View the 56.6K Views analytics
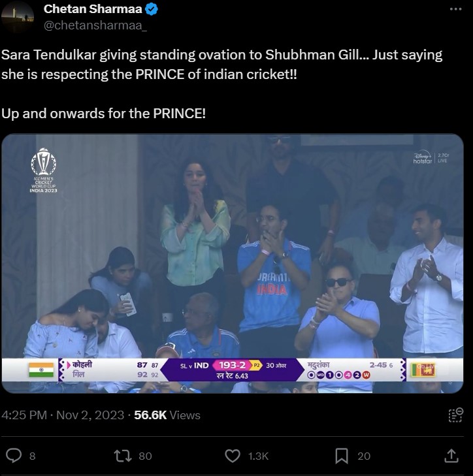473x476 pixels. 167,415
